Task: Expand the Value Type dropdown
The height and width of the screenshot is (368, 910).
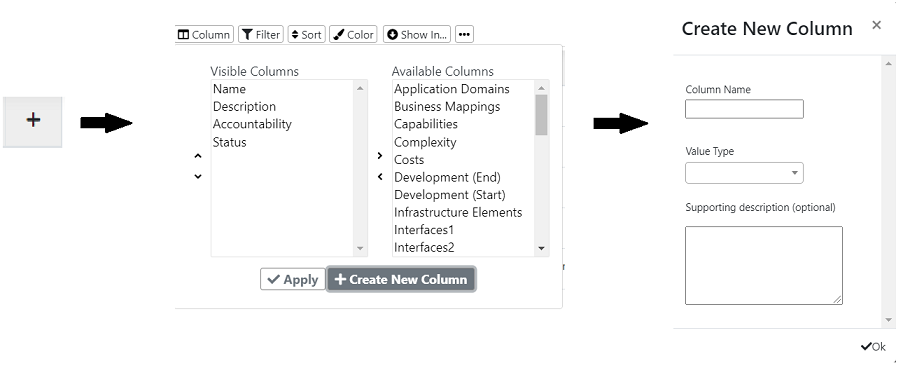Action: point(744,173)
